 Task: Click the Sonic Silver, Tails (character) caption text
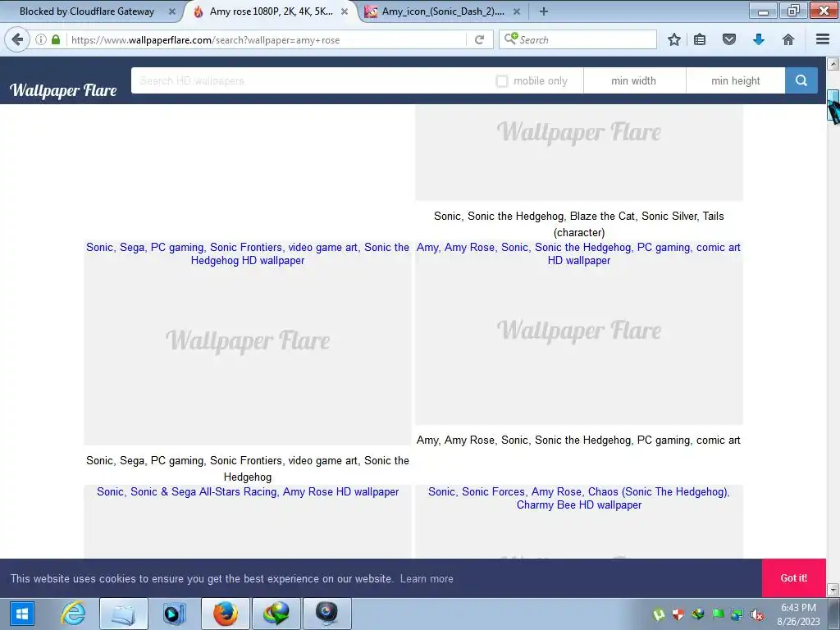[578, 224]
